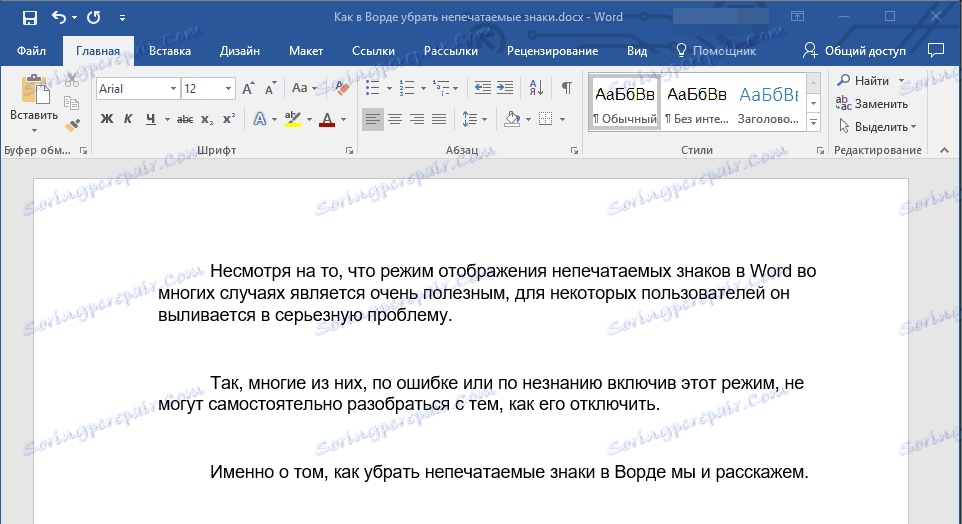Apply paragraph shading with the bucket

click(512, 119)
